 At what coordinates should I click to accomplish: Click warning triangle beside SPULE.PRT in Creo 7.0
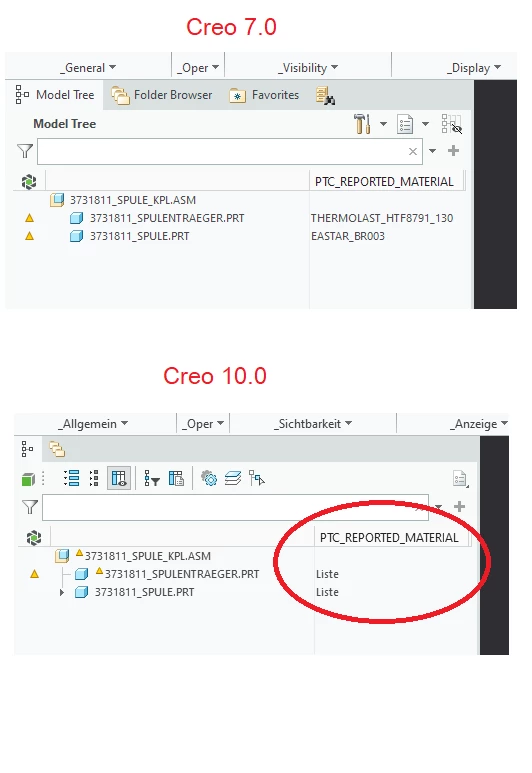tap(30, 236)
